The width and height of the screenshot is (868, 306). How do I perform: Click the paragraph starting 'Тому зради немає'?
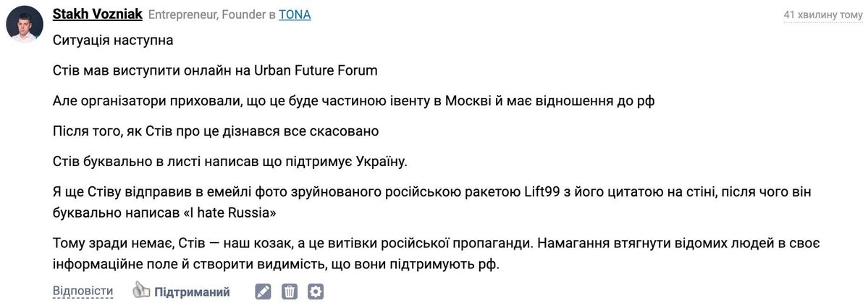tap(437, 254)
